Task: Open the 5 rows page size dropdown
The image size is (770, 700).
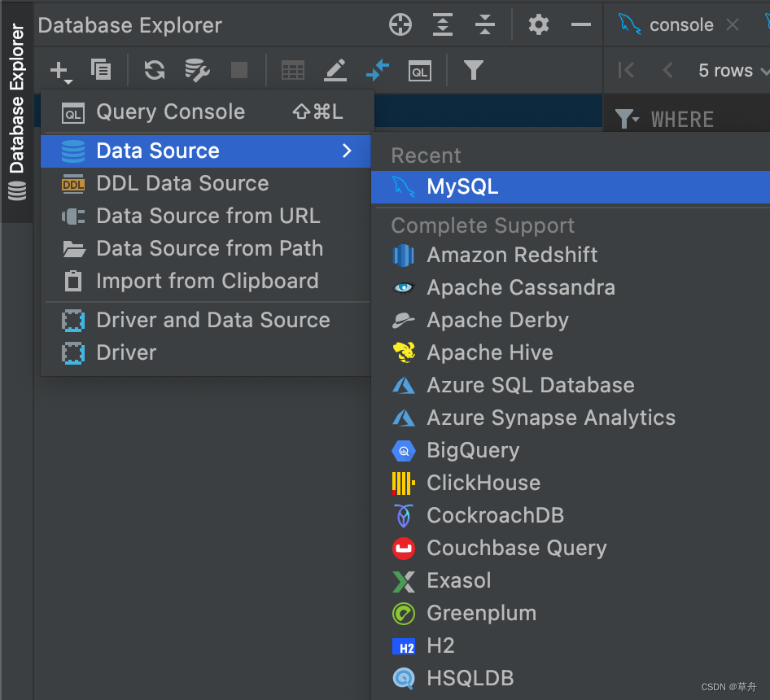Action: pyautogui.click(x=733, y=71)
